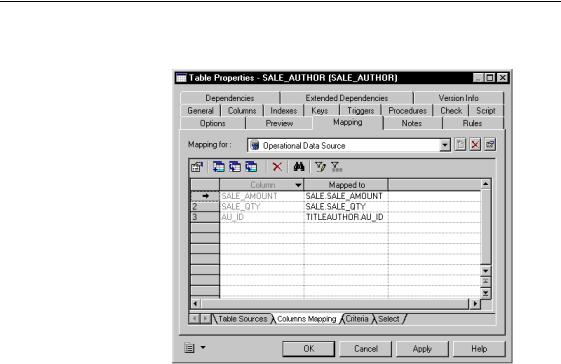The image size is (561, 364).
Task: Open the Version Info tab
Action: (459, 98)
